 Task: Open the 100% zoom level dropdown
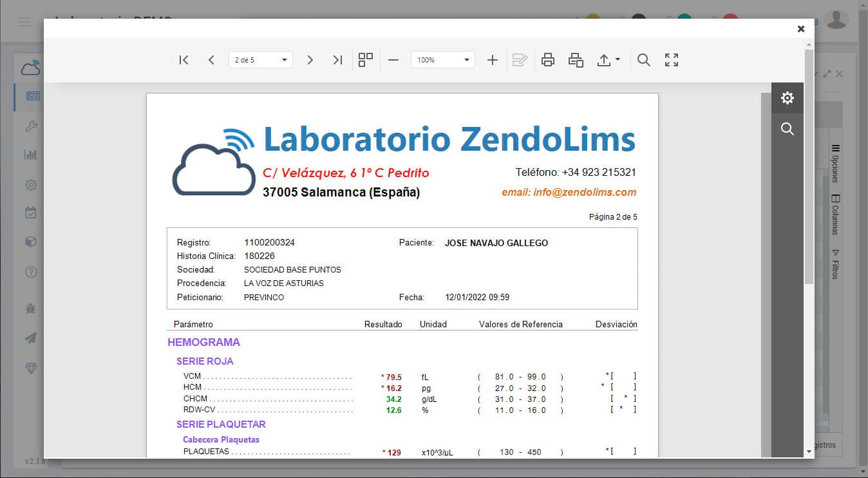(442, 60)
